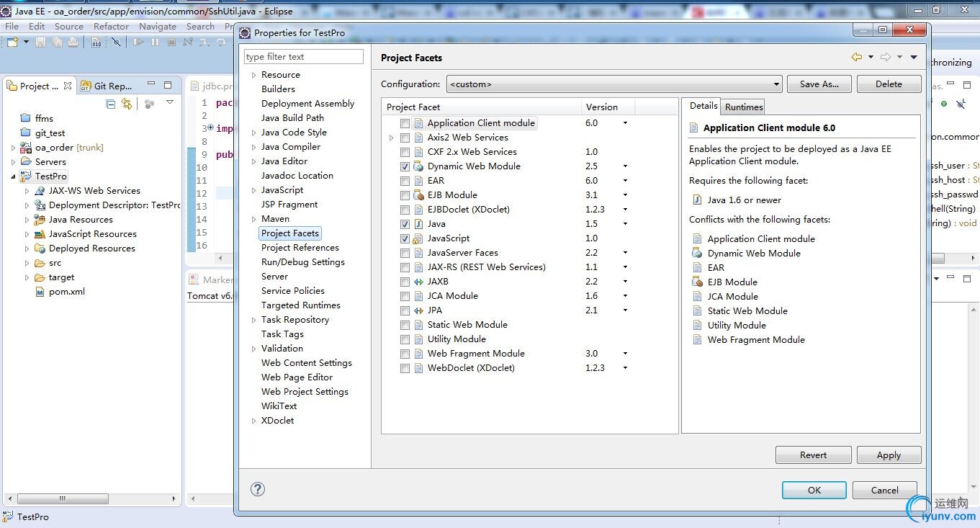Expand the Maven properties node
Viewport: 980px width, 528px height.
click(253, 219)
